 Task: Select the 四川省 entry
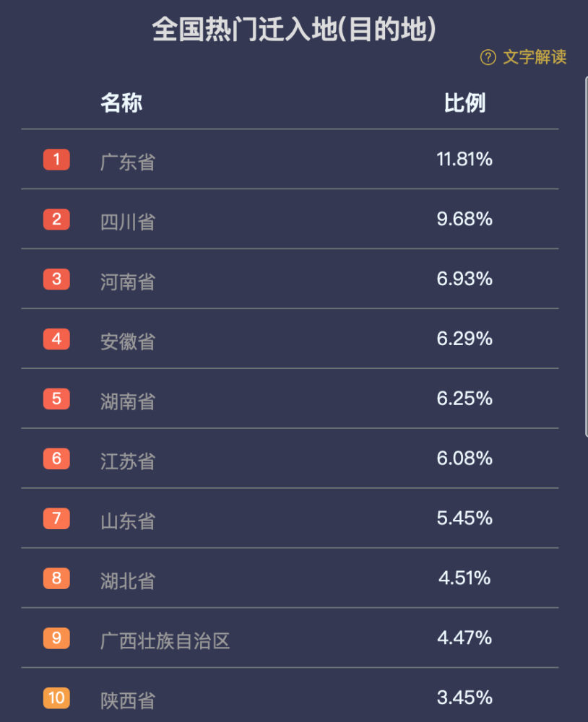(x=128, y=222)
